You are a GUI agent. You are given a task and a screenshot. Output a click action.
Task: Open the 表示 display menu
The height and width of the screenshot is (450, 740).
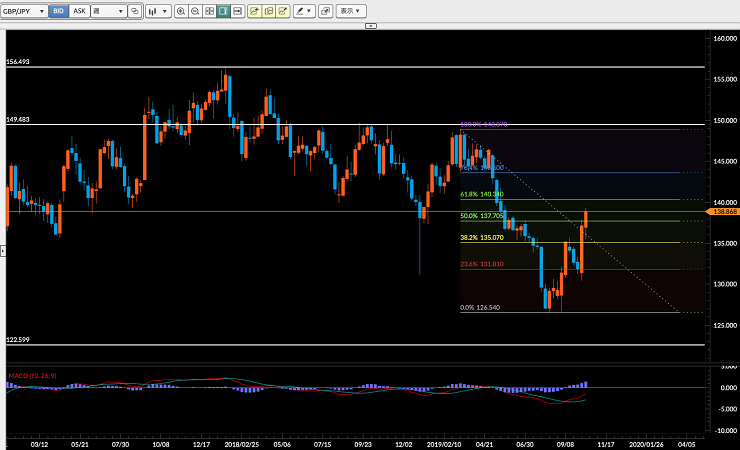coord(351,11)
